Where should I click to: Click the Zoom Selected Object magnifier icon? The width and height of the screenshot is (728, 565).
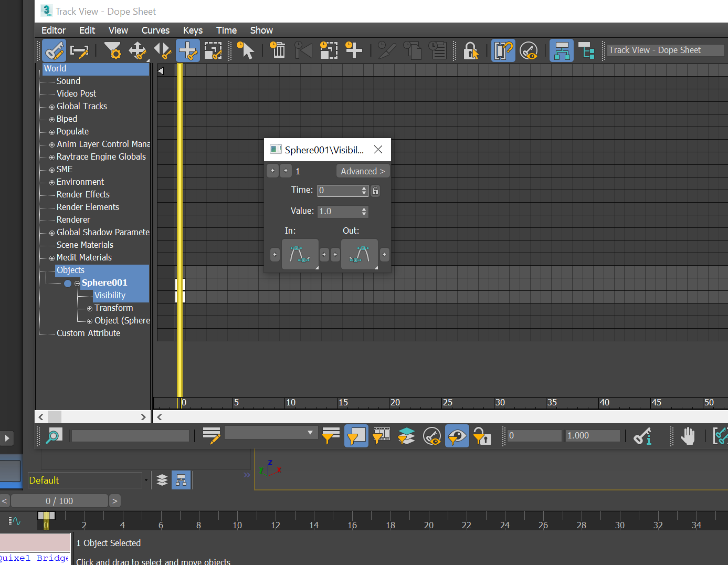[x=54, y=436]
